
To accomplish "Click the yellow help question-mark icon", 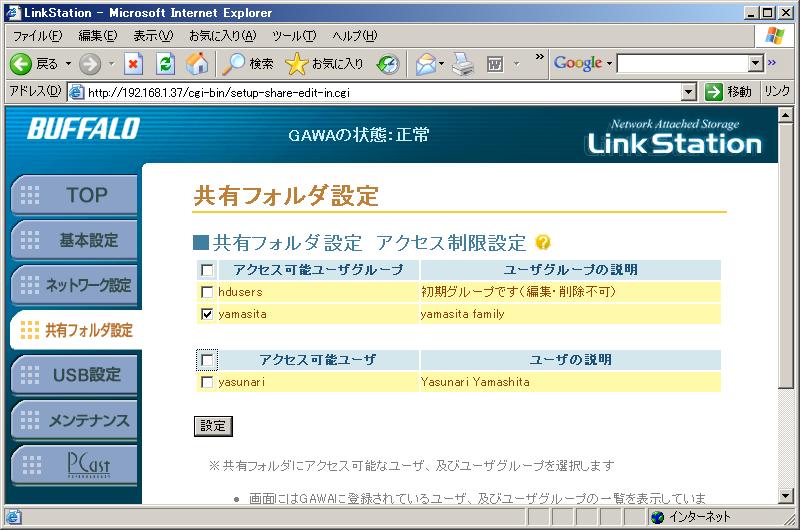I will coord(543,242).
